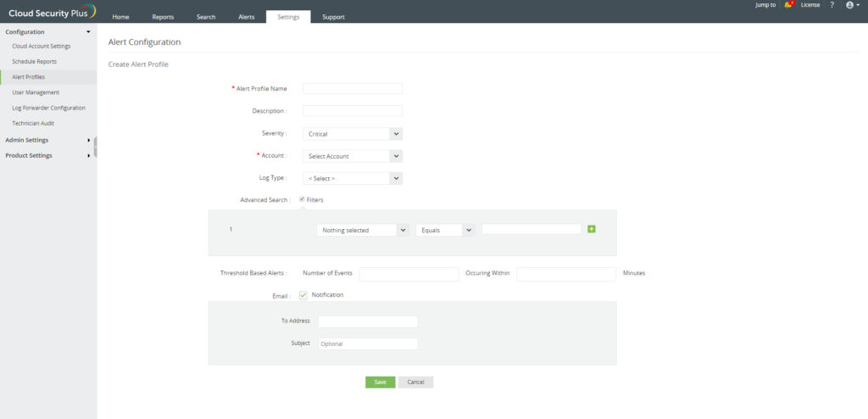868x419 pixels.
Task: Go to the Alerts tab
Action: pos(247,17)
